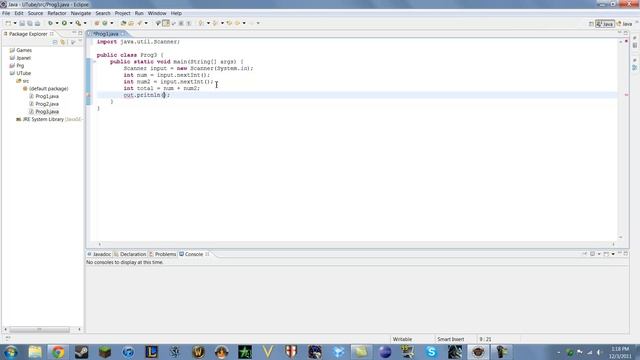Open the Run dropdown arrow
The image size is (640, 360).
(71, 23)
